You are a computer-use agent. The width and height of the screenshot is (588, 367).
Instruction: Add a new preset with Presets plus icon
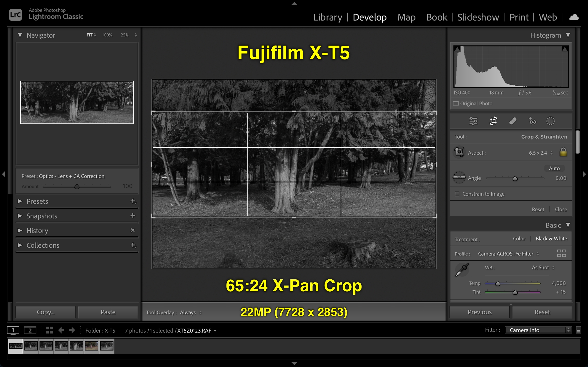click(x=133, y=201)
